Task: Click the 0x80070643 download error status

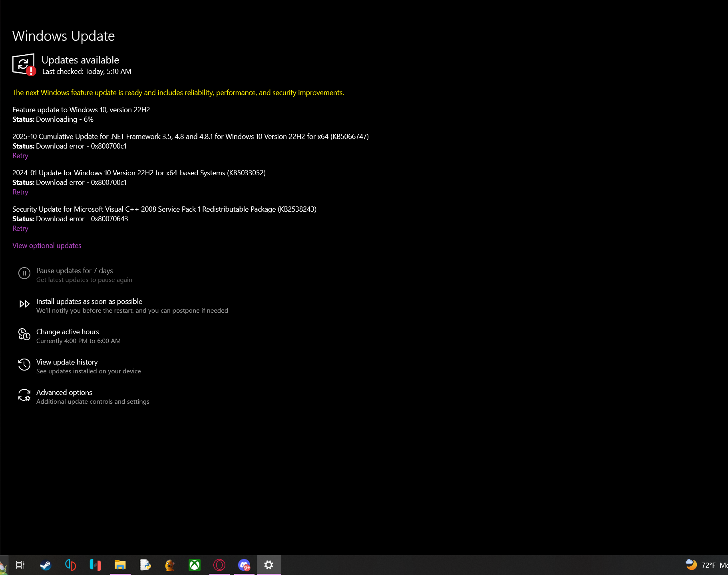Action: [x=82, y=219]
